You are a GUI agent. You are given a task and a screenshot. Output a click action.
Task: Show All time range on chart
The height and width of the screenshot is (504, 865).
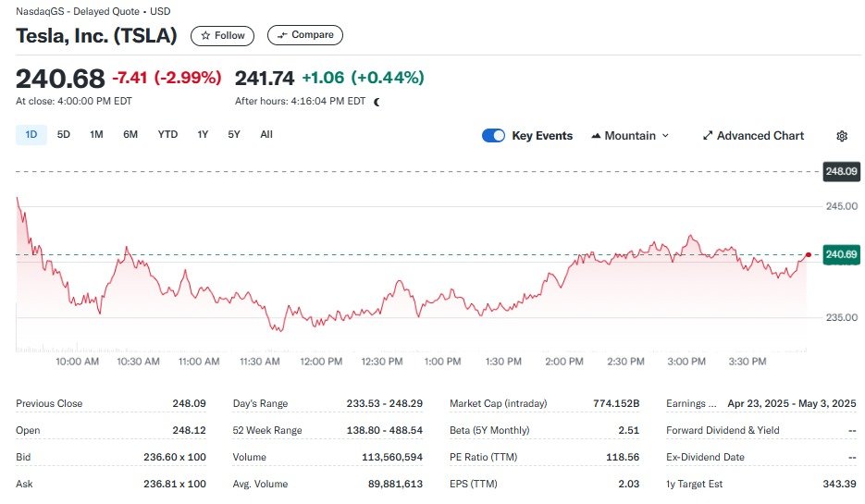click(x=266, y=134)
